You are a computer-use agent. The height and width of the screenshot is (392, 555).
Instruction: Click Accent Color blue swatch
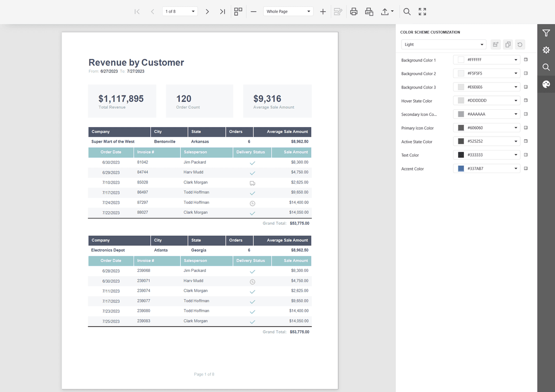coord(461,168)
